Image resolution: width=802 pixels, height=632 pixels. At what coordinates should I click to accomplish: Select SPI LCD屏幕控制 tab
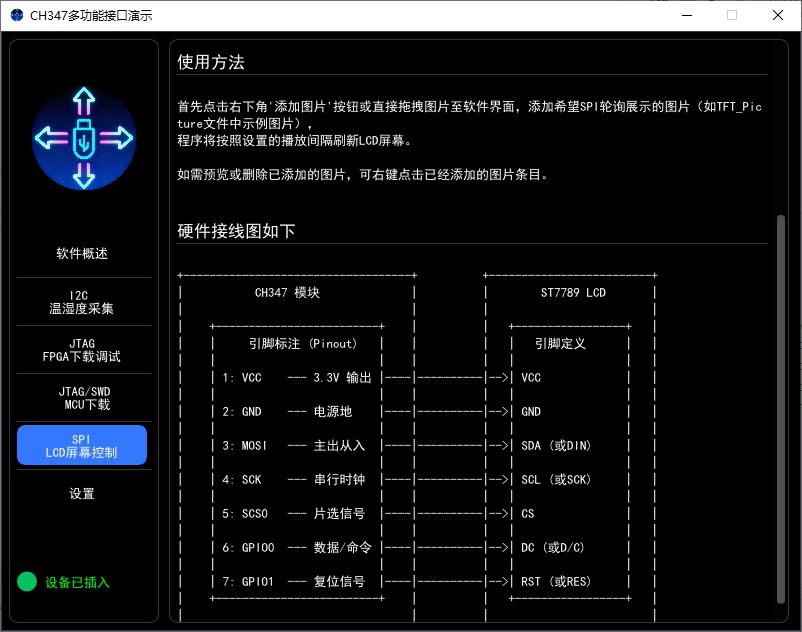tap(82, 445)
